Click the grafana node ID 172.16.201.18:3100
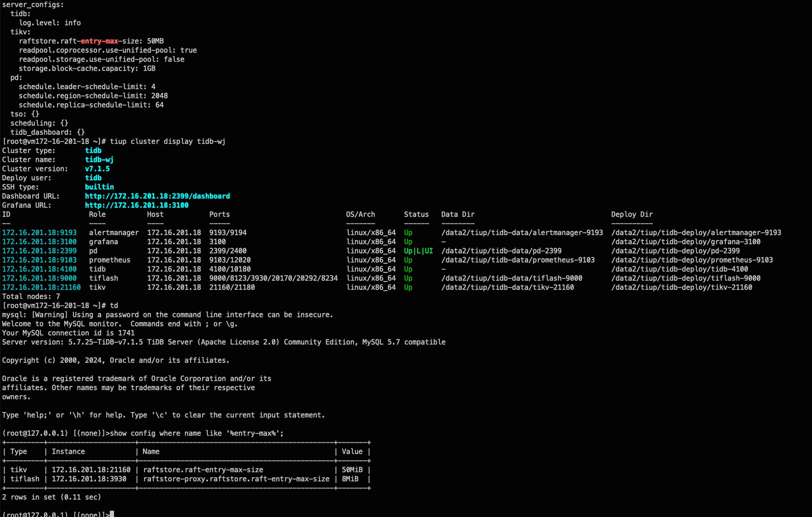 39,242
